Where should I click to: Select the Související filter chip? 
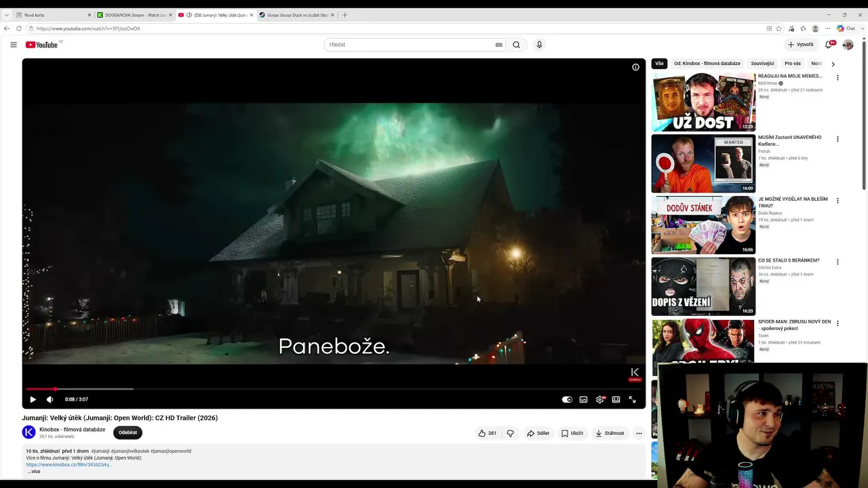(x=762, y=64)
